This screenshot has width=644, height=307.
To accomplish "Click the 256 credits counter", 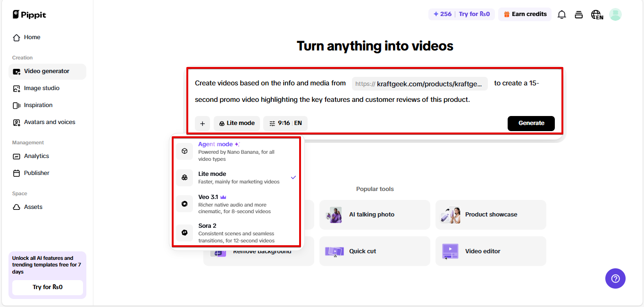I will coord(442,15).
